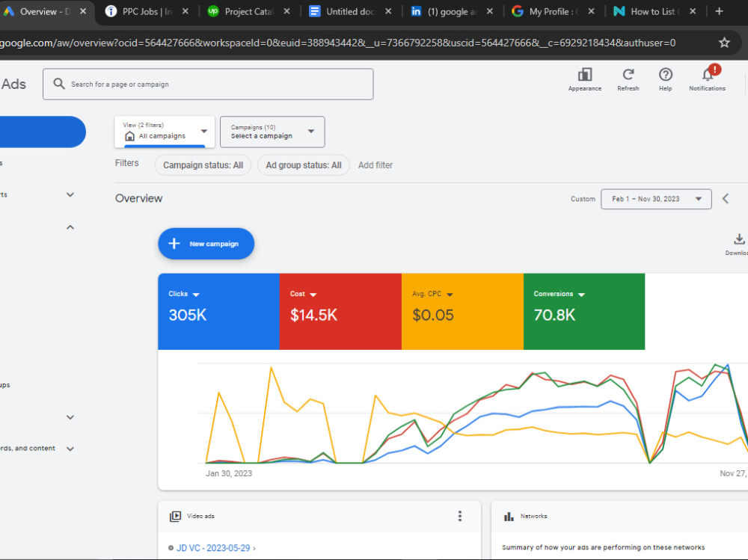Click the Networks summary description text

pos(603,547)
